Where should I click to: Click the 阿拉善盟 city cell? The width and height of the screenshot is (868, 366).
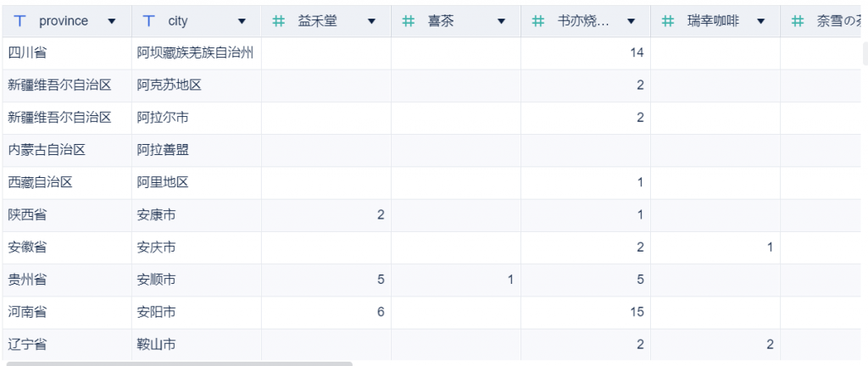[197, 150]
